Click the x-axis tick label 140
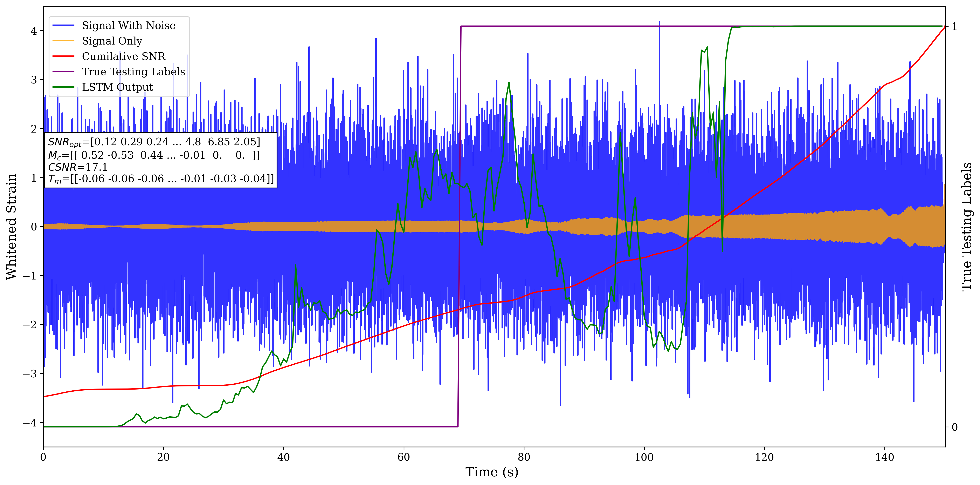 click(x=884, y=457)
